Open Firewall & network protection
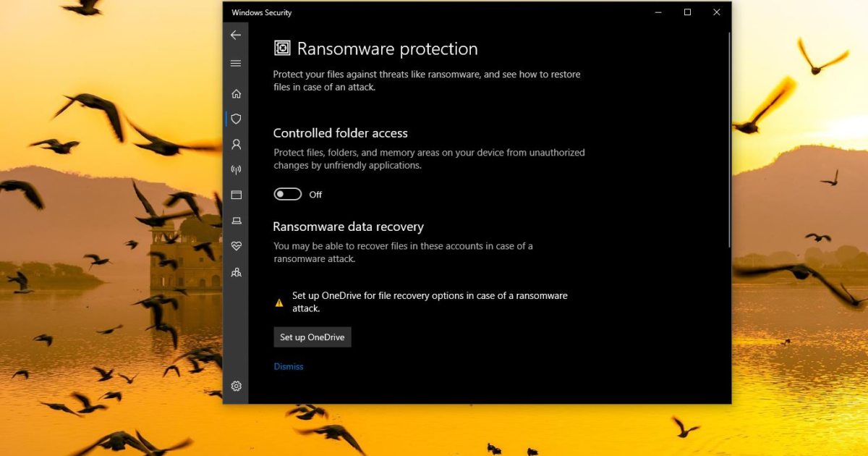The width and height of the screenshot is (868, 456). point(236,169)
